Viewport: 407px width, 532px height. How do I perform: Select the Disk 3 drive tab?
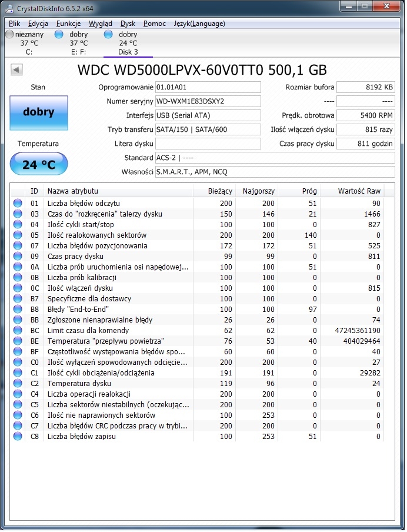(x=128, y=43)
